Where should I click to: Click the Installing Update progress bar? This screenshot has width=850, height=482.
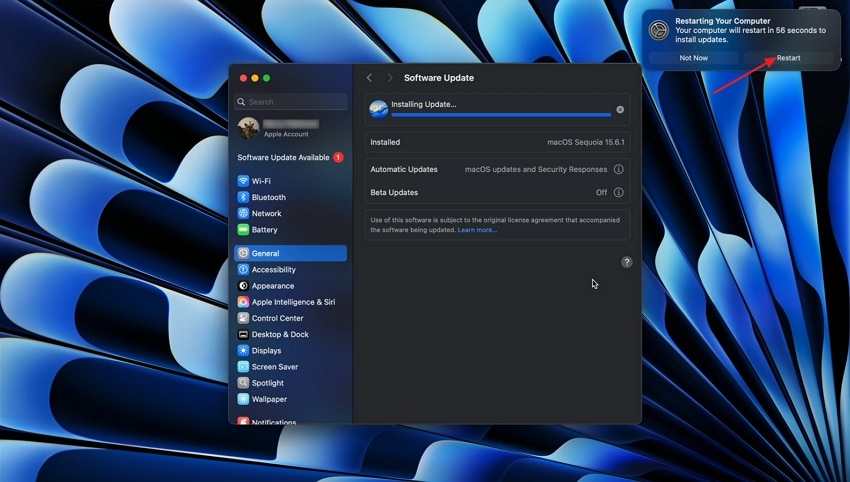click(x=501, y=115)
